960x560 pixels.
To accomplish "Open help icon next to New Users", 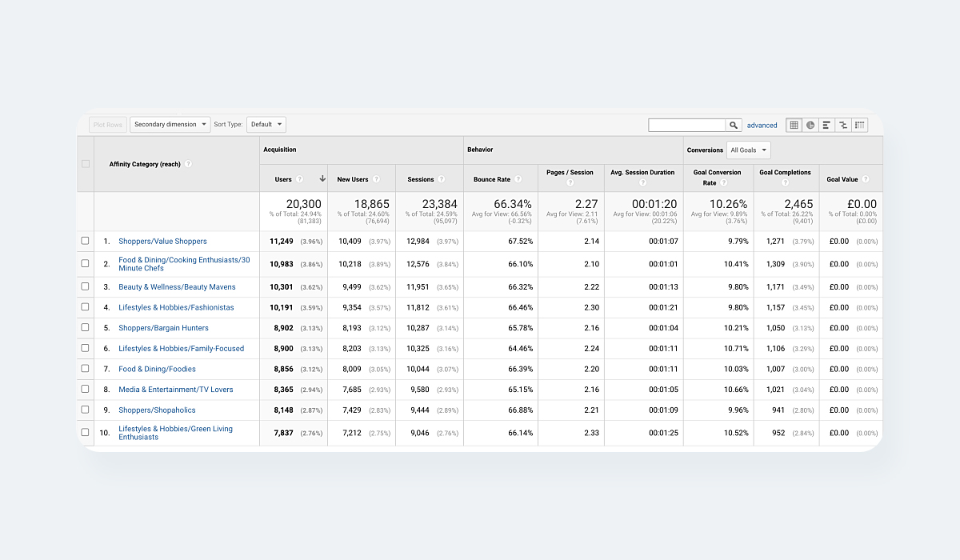I will [x=376, y=179].
